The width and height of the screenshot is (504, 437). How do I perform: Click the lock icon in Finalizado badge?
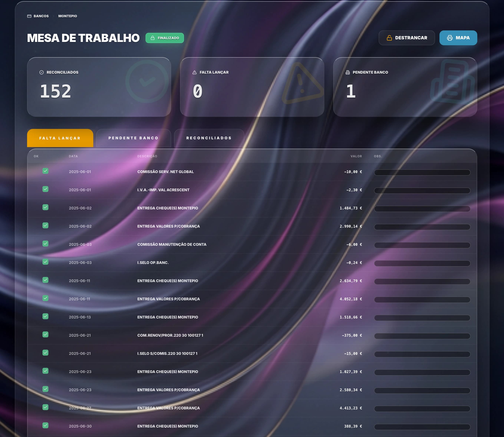153,38
